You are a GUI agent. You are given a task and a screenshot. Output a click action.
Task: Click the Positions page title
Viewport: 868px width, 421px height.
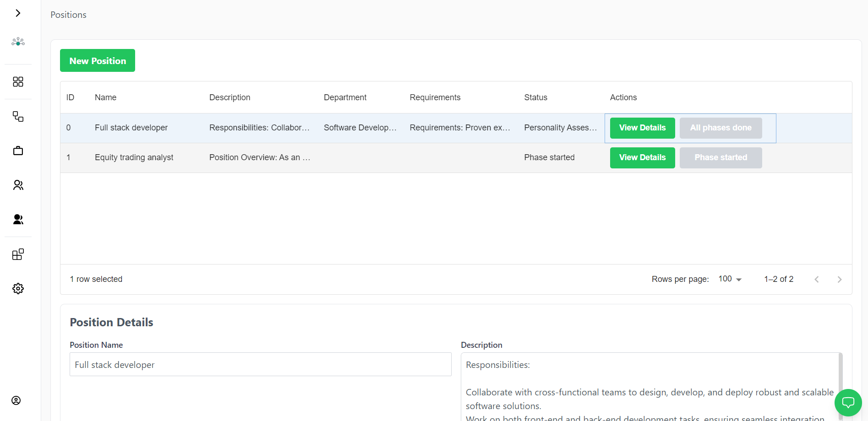coord(68,15)
